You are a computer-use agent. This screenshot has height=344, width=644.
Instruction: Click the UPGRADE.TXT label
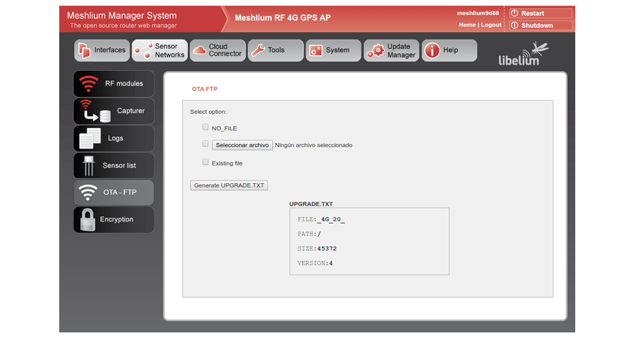[x=311, y=204]
